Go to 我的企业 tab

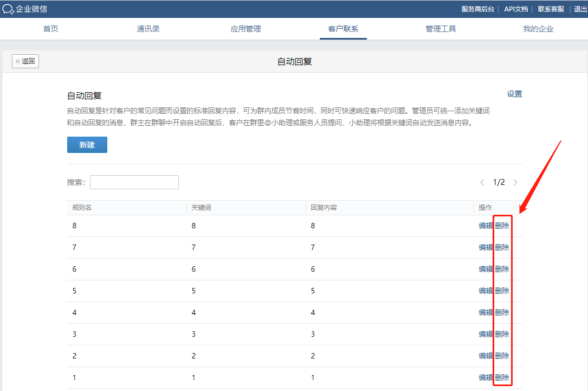[x=538, y=29]
